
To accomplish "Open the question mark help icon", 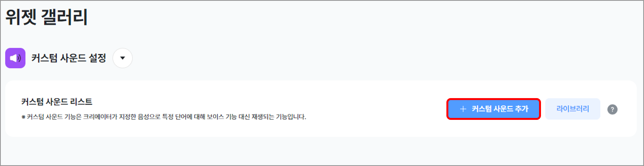I will tap(612, 109).
